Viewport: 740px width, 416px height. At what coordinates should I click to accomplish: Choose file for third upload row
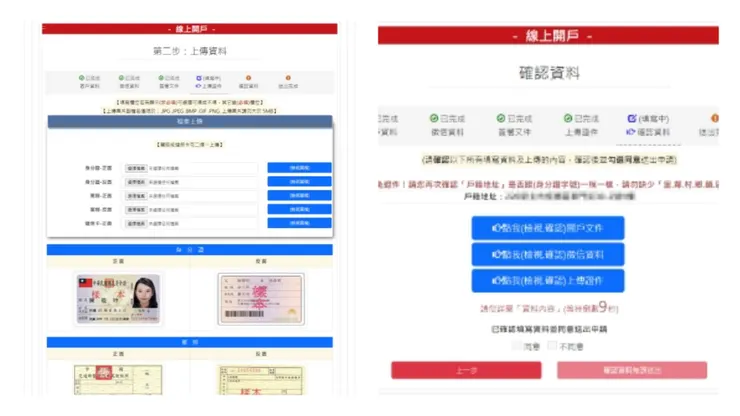tap(136, 195)
